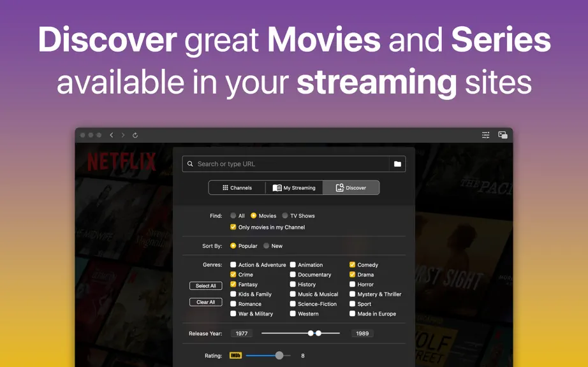Click the browser forward arrow icon
Viewport: 588px width, 367px height.
pos(123,135)
